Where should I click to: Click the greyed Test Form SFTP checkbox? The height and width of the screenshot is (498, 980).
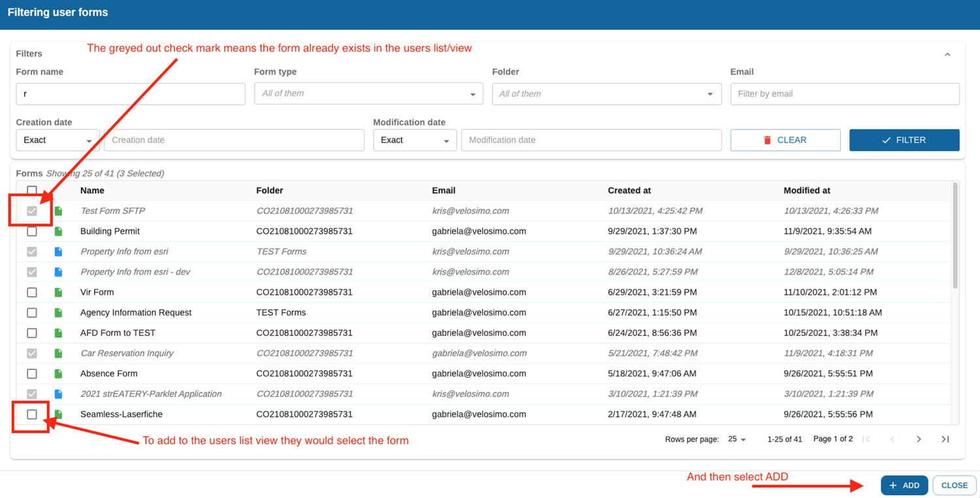[x=32, y=211]
